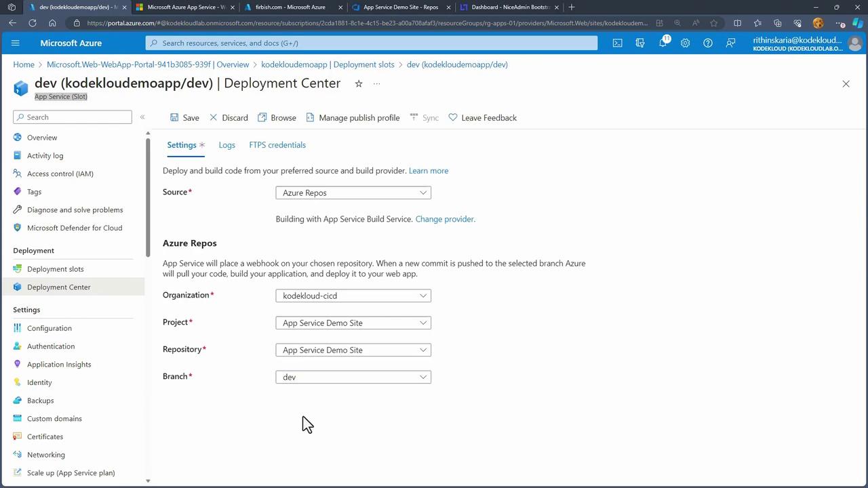The image size is (868, 488).
Task: Expand the Branch dropdown
Action: pos(353,378)
